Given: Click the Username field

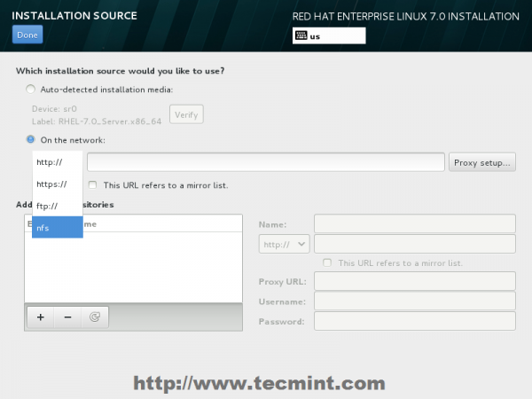Looking at the screenshot, I should point(415,301).
